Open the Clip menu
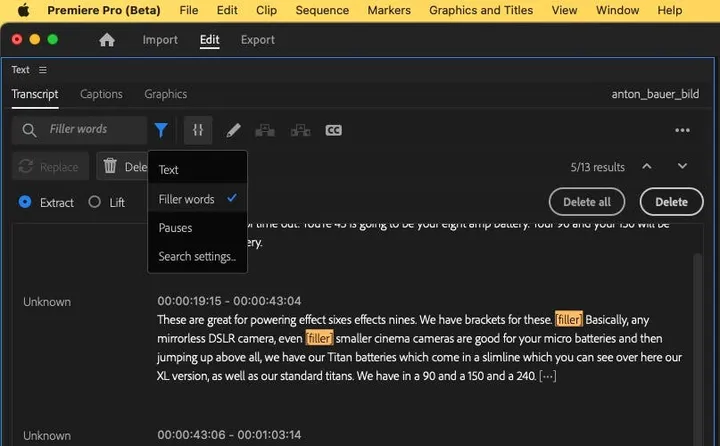 (266, 10)
